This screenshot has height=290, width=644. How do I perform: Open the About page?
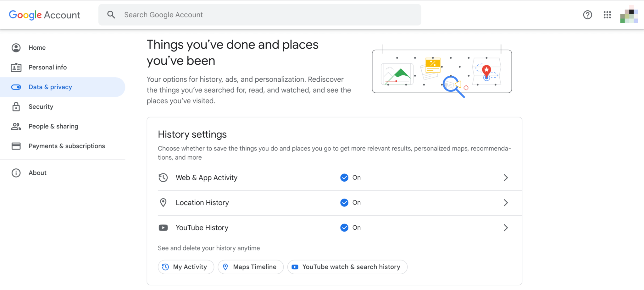coord(63,173)
